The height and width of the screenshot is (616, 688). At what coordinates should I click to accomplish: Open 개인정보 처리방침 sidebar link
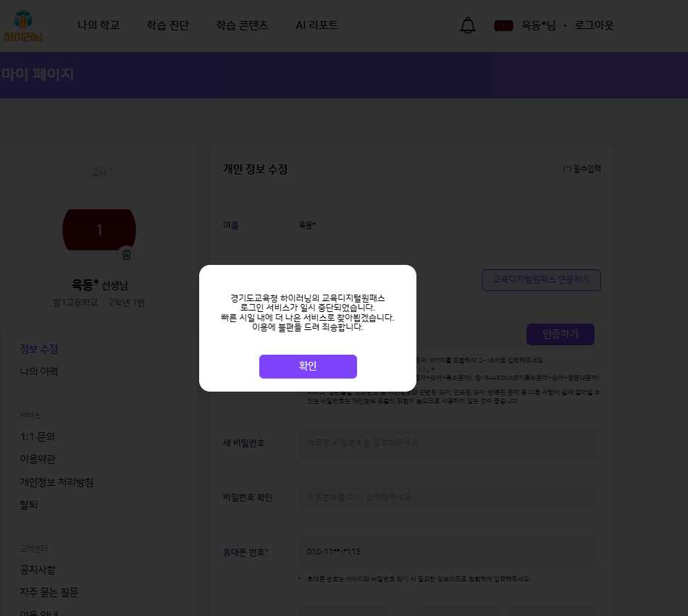coord(56,482)
